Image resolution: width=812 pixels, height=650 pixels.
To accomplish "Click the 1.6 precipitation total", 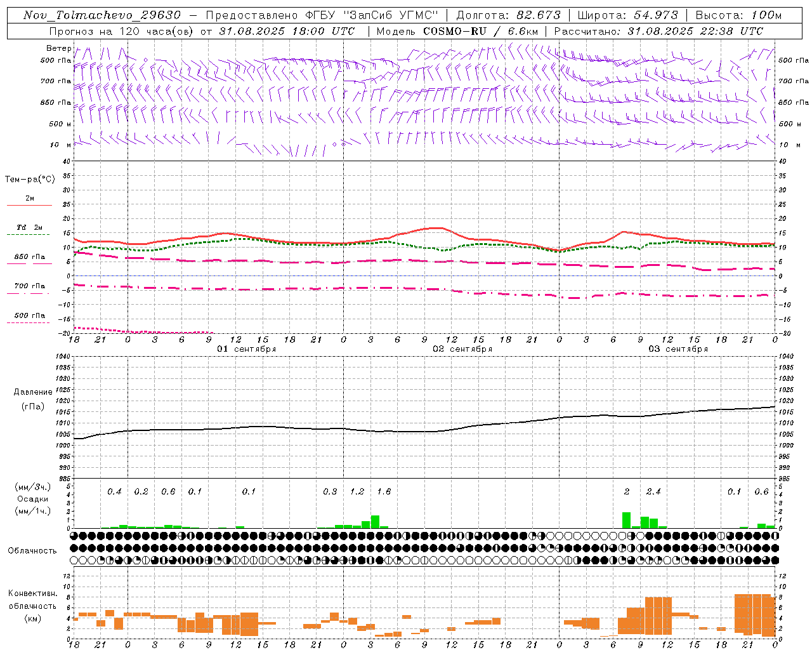I will [x=384, y=491].
